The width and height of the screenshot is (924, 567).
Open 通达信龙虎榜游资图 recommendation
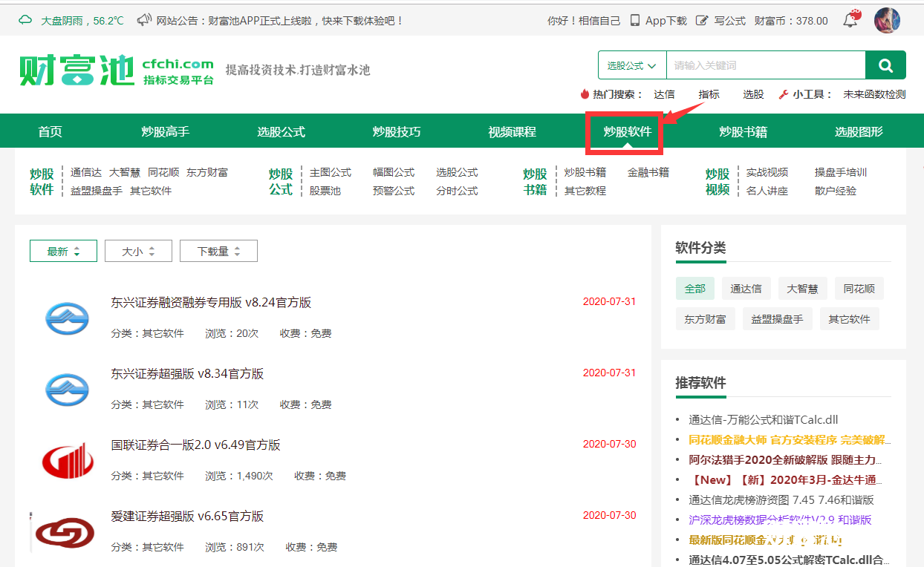[781, 500]
